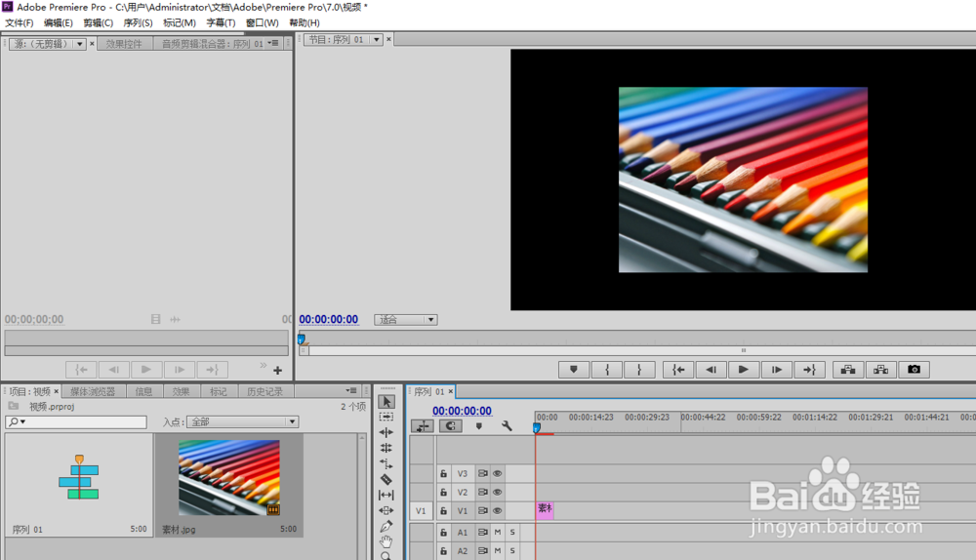Toggle the V3 track lock
976x560 pixels.
coord(443,473)
